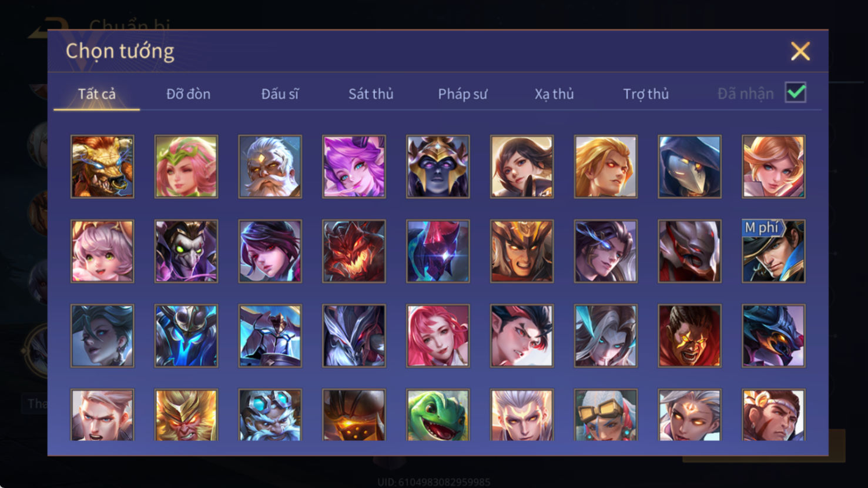Viewport: 868px width, 488px height.
Task: Filter by the 'Xạ thủ' tab
Action: pos(554,94)
